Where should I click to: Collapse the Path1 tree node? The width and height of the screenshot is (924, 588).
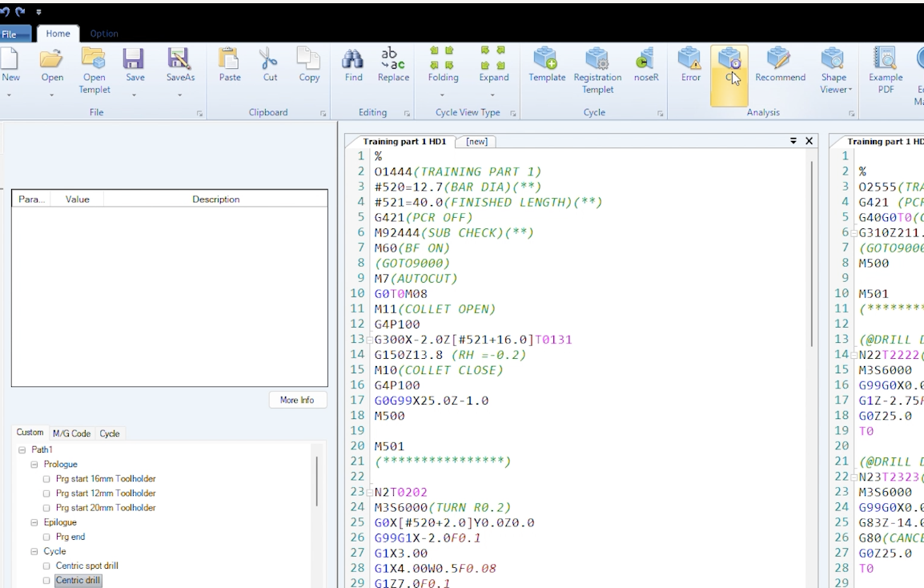tap(22, 450)
